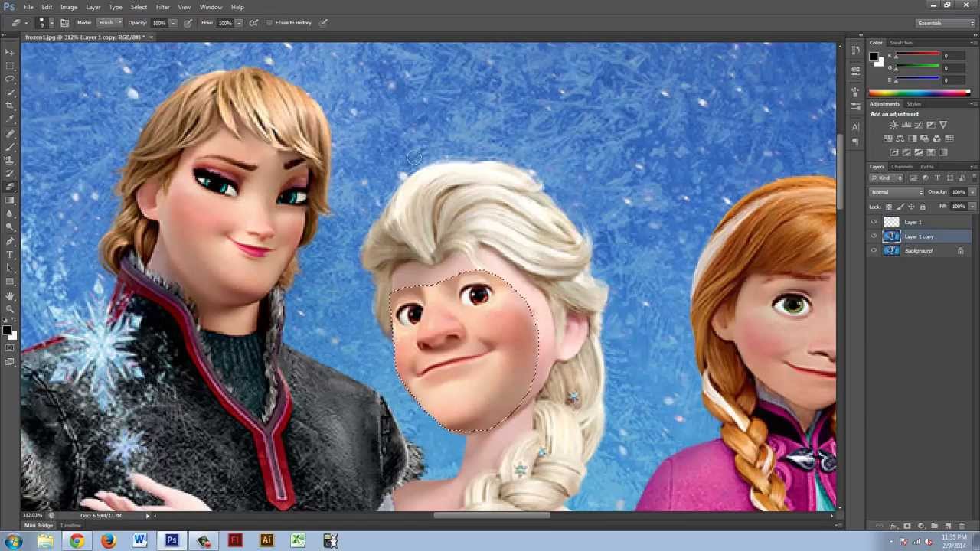Open the Layer menu
This screenshot has height=551, width=980.
(93, 7)
